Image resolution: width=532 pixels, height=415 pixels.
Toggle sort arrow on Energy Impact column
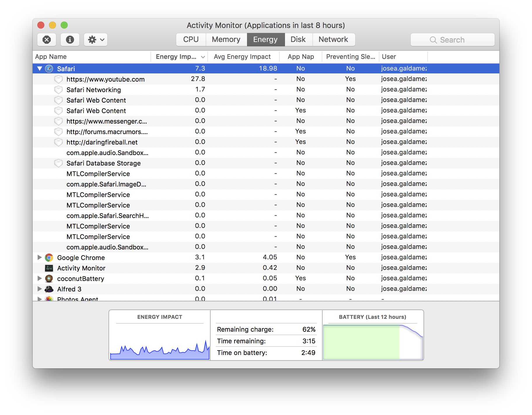coord(203,57)
